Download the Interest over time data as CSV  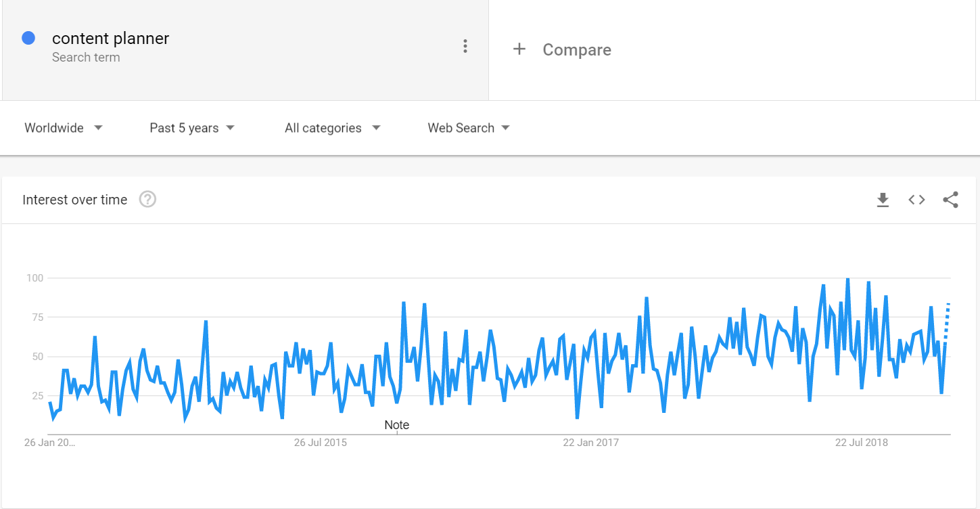[883, 200]
